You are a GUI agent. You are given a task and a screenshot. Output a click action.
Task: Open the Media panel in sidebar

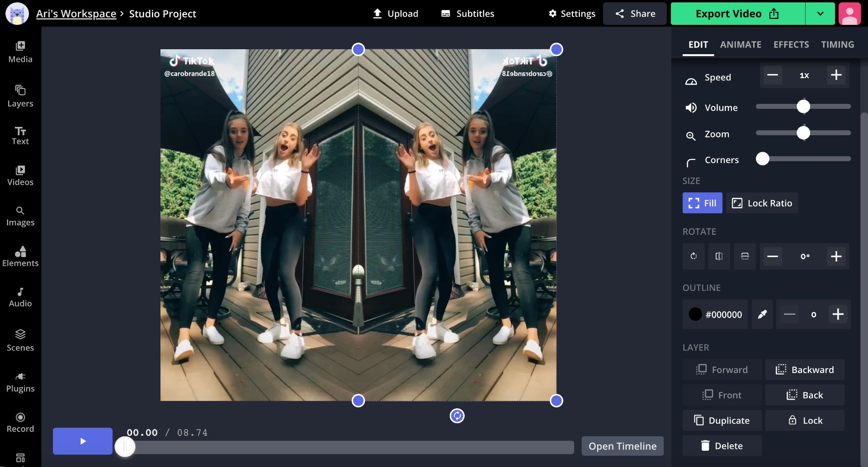tap(20, 52)
